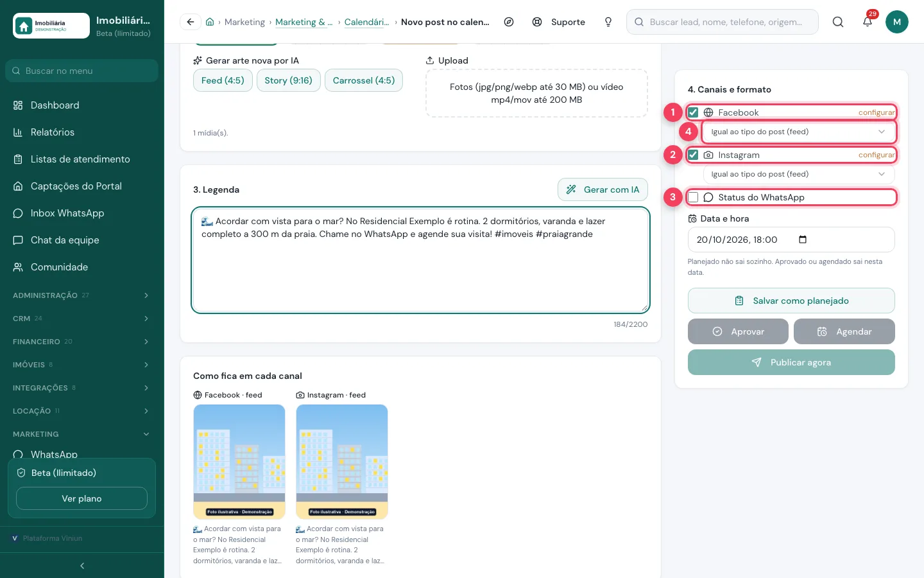Expand the Imóveis menu section
The height and width of the screenshot is (578, 924).
pyautogui.click(x=81, y=365)
